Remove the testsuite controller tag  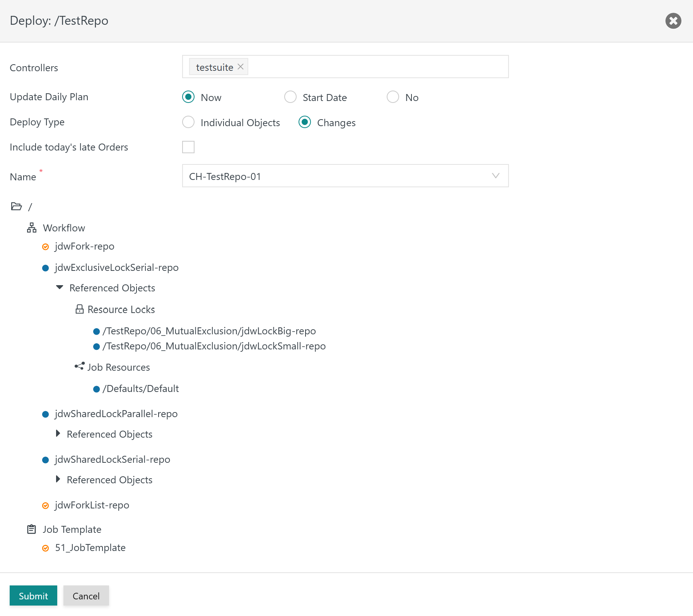(241, 67)
